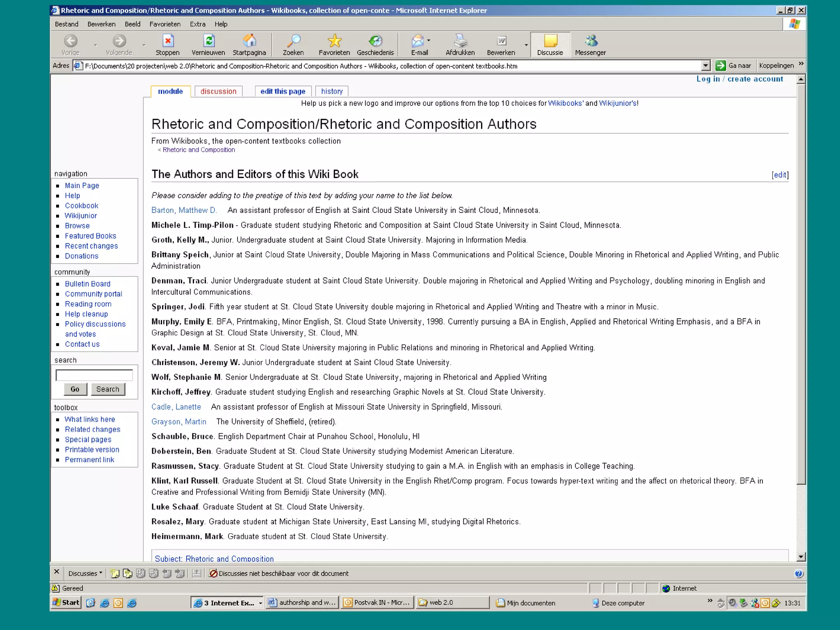Close the Discussies bar with X
Image resolution: width=840 pixels, height=630 pixels.
pyautogui.click(x=57, y=572)
